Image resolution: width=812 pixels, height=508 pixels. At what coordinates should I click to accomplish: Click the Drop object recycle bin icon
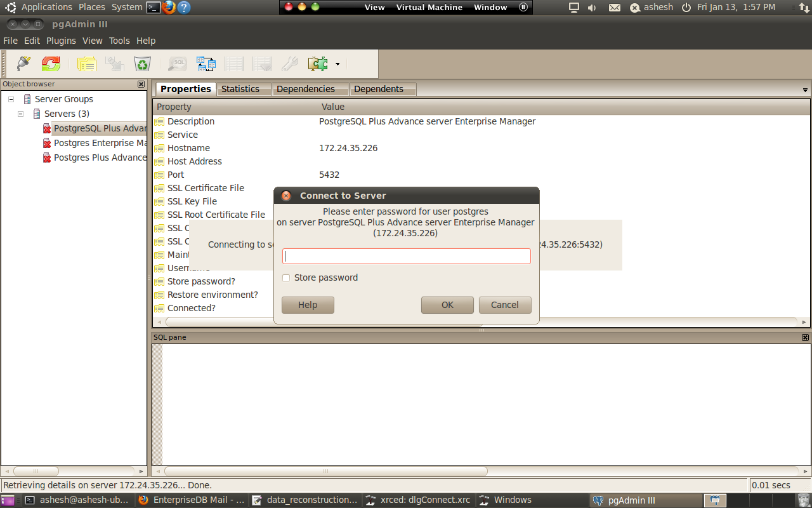point(142,63)
